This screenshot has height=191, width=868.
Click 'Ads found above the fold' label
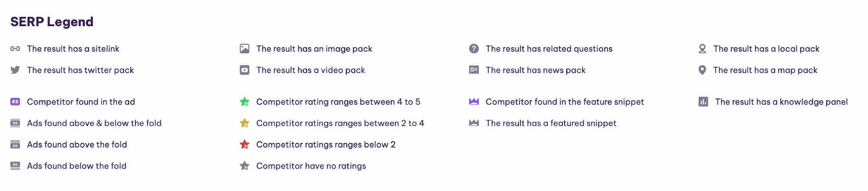(x=77, y=144)
